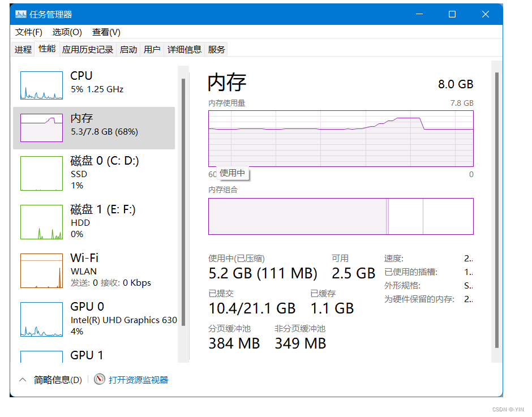Click the 1.1 GB cached value

[332, 308]
